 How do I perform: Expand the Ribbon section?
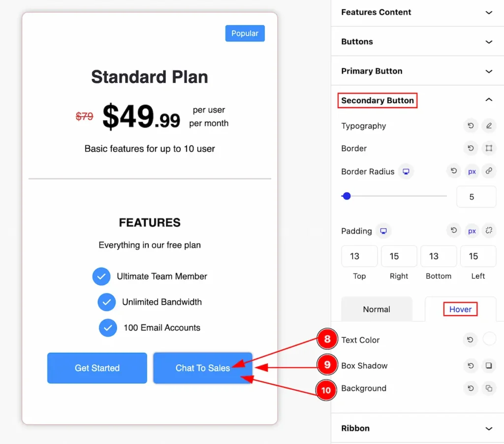coord(417,428)
